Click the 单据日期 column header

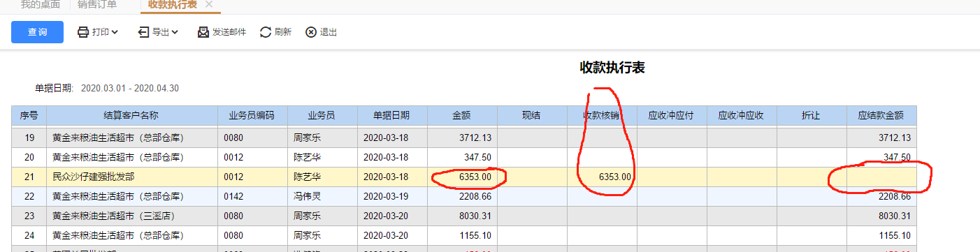(x=392, y=116)
